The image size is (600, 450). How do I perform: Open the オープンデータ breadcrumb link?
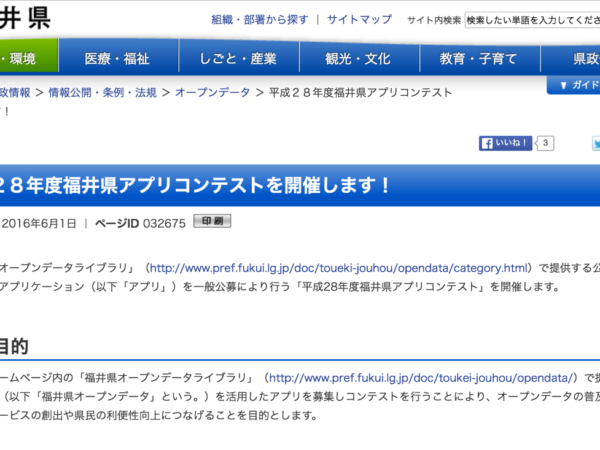click(212, 93)
